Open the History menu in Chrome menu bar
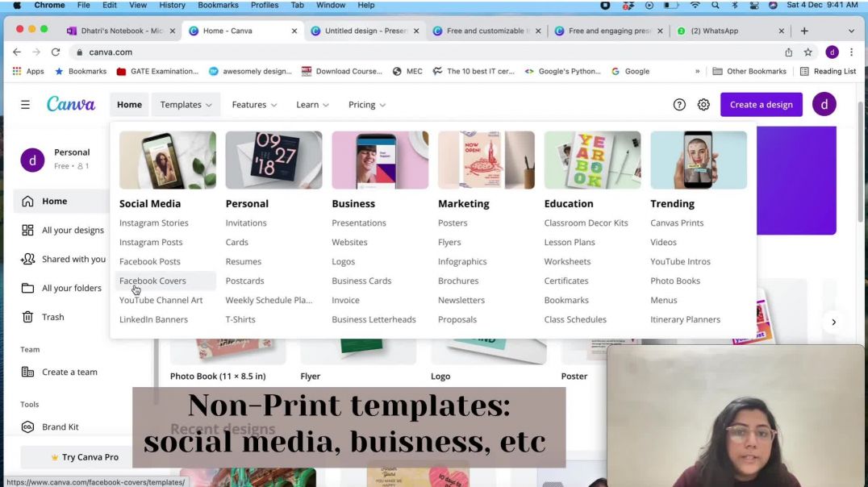868x487 pixels. click(172, 5)
